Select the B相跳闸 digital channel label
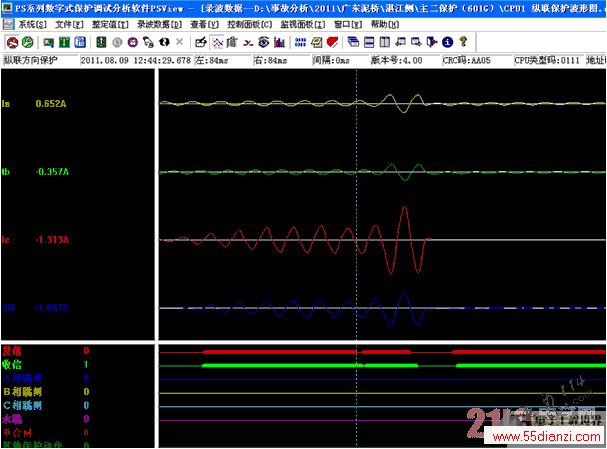The width and height of the screenshot is (607, 449). pos(22,392)
